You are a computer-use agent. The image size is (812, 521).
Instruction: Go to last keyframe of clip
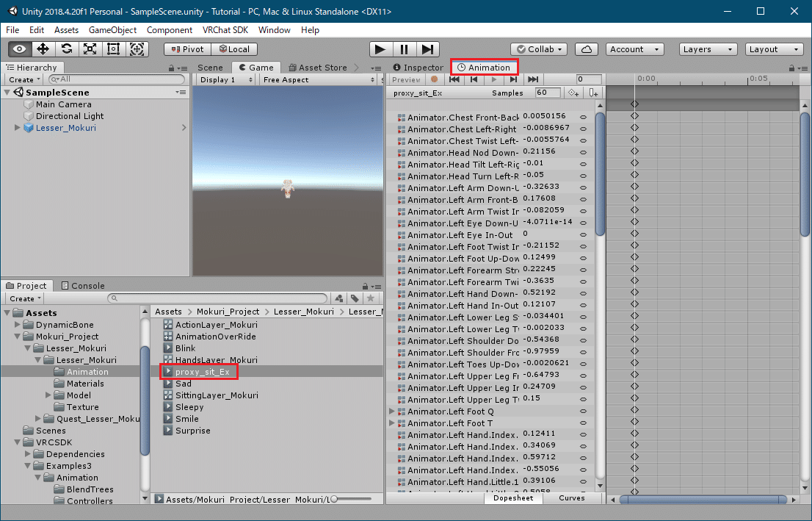pos(533,79)
